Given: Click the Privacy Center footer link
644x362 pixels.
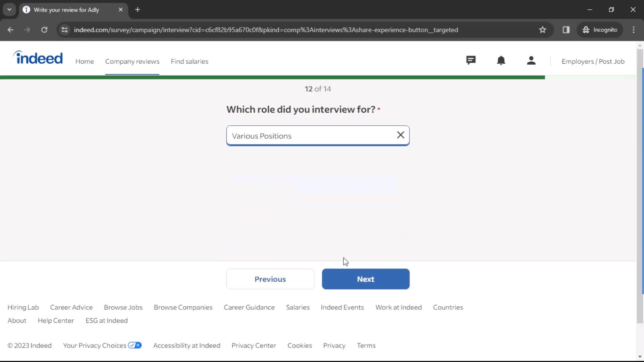Looking at the screenshot, I should [254, 346].
